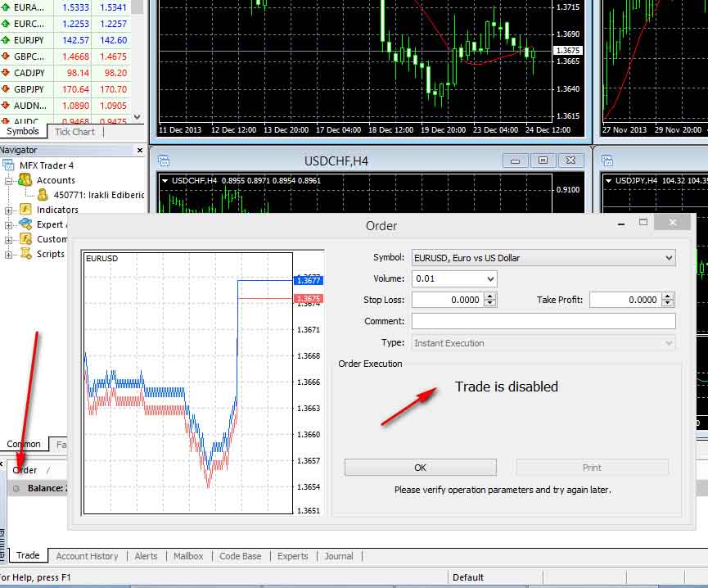Click the Take Profit value field
The image size is (708, 588).
pyautogui.click(x=625, y=300)
